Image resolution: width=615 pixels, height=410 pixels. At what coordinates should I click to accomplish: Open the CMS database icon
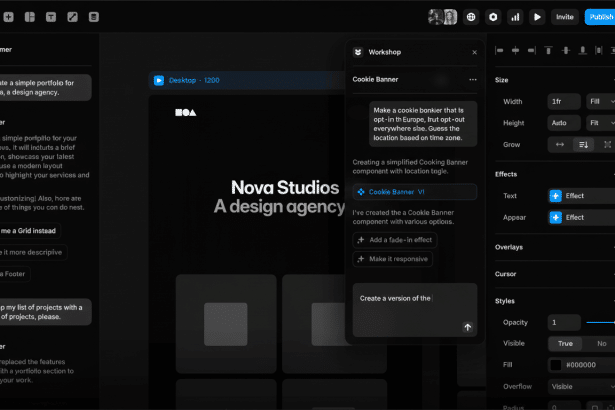coord(94,17)
